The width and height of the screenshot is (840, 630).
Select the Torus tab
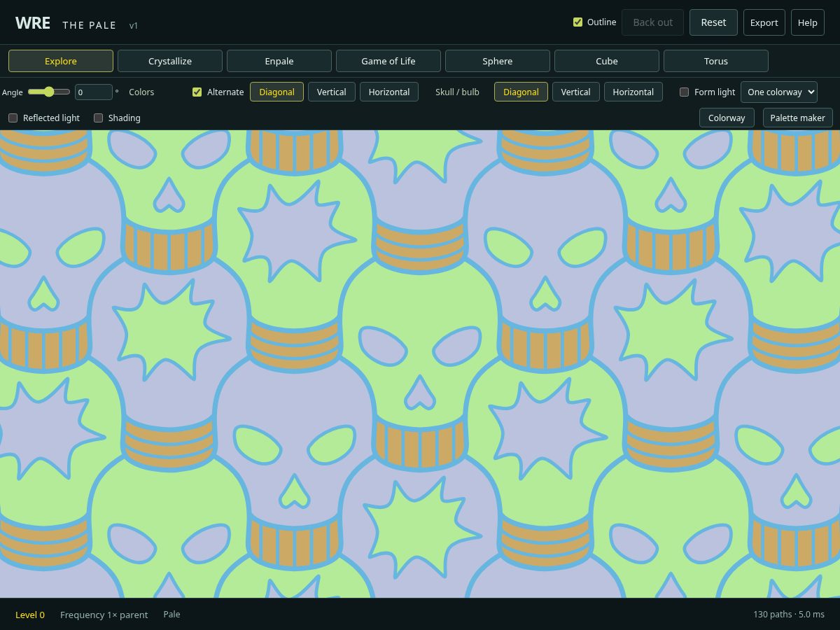click(x=716, y=61)
